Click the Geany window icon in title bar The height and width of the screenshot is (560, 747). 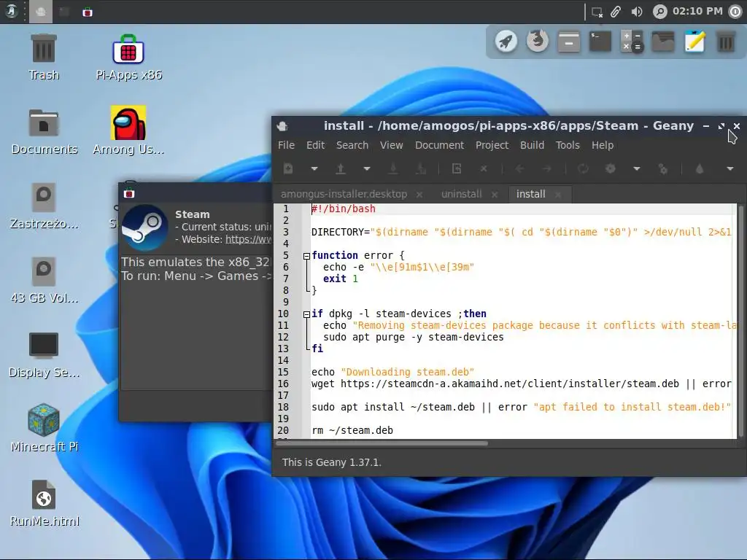click(282, 126)
